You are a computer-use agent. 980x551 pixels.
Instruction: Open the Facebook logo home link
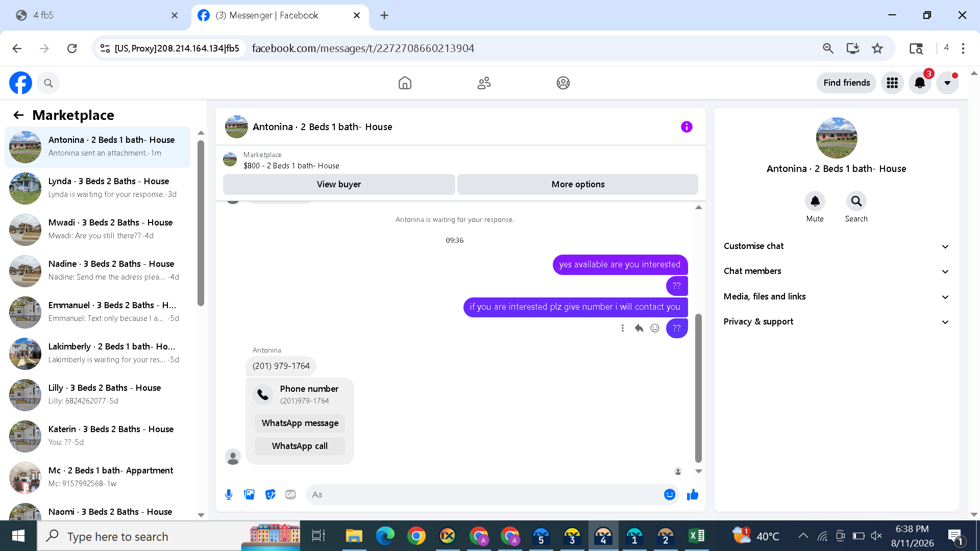pos(20,83)
